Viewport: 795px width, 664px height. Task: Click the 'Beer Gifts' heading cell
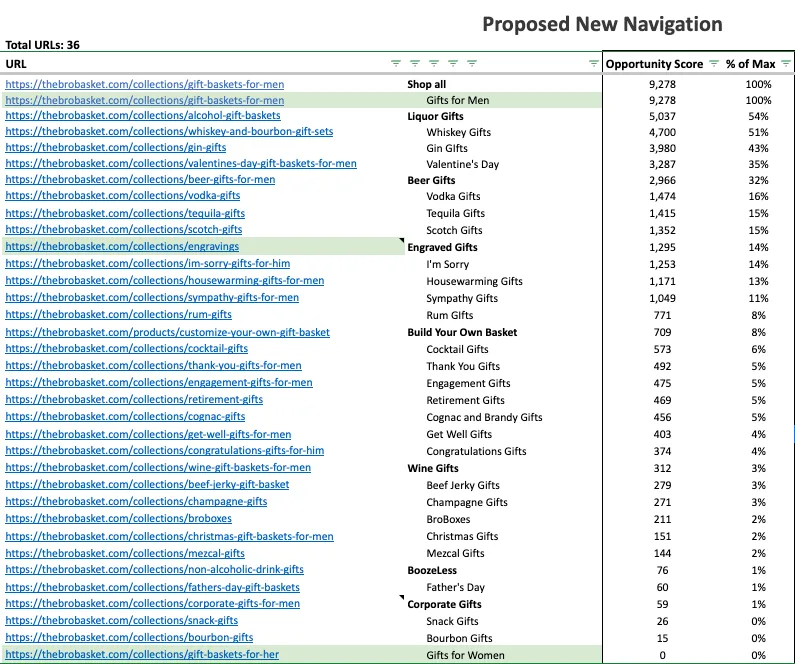[x=431, y=180]
